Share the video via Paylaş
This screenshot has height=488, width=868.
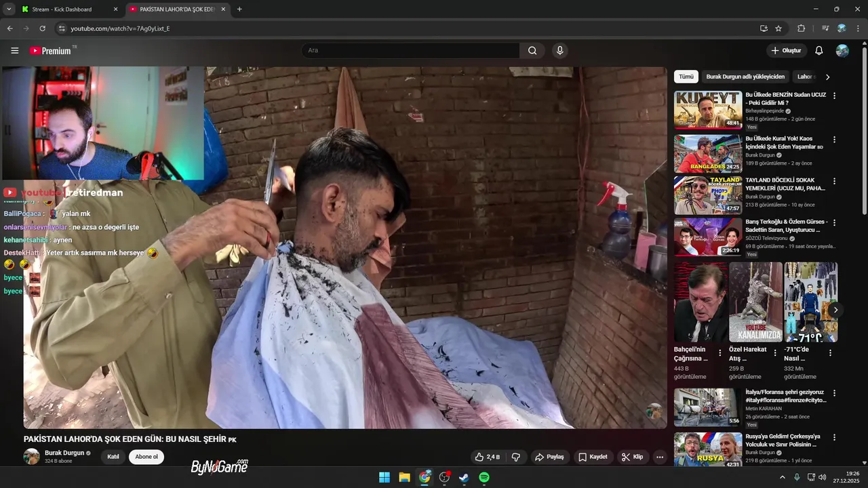(x=549, y=457)
